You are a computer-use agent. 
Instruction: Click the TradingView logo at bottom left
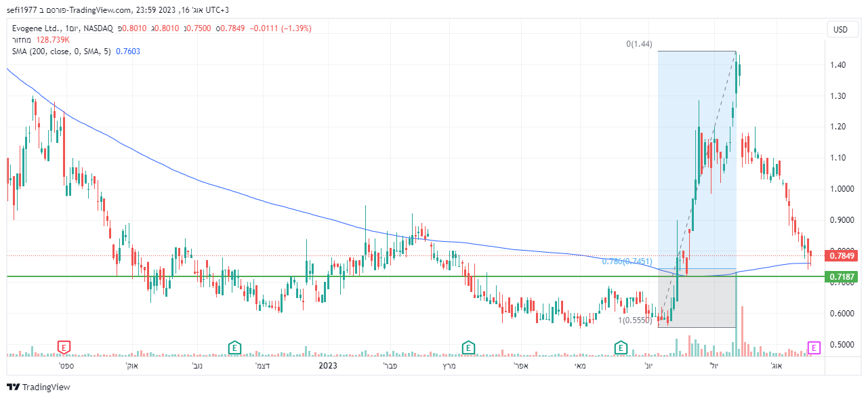(x=39, y=387)
